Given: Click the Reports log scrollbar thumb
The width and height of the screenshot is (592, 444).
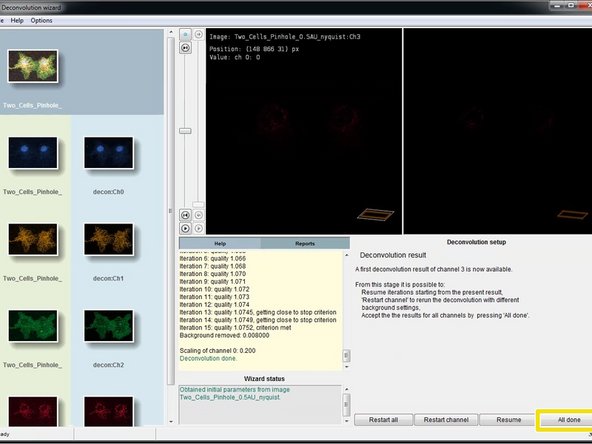Looking at the screenshot, I should pyautogui.click(x=346, y=356).
